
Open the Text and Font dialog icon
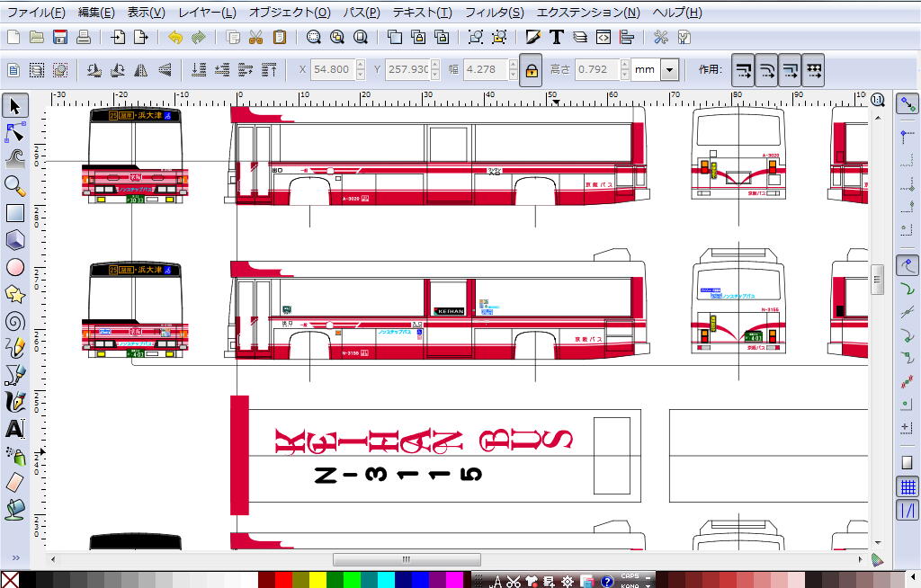point(556,38)
